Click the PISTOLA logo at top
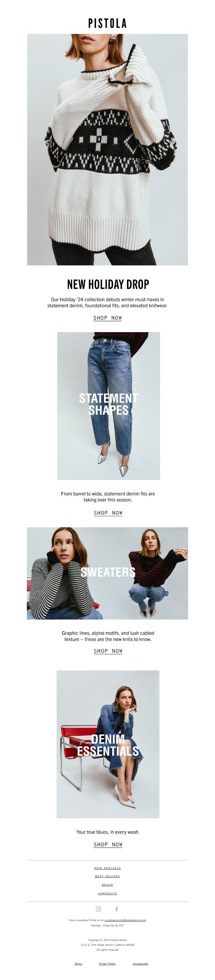The image size is (215, 980). tap(107, 24)
